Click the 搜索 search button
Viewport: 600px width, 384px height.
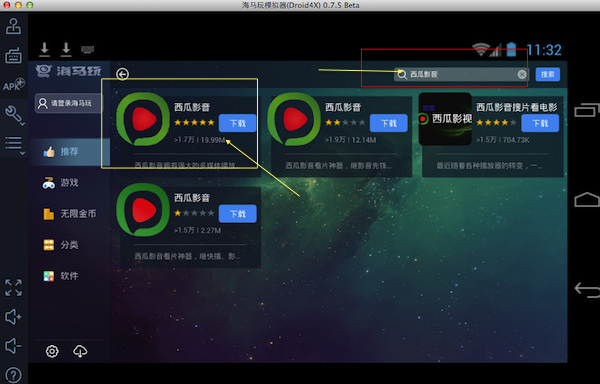pyautogui.click(x=548, y=74)
